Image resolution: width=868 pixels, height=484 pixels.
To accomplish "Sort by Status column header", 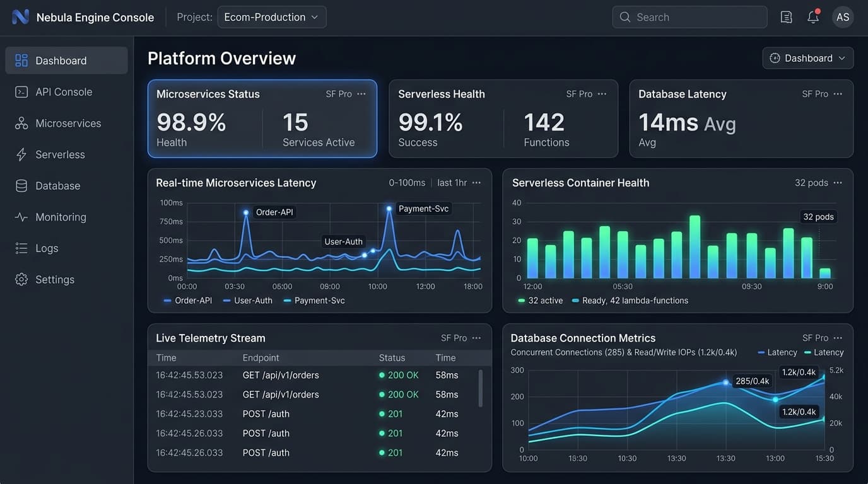I will point(392,357).
